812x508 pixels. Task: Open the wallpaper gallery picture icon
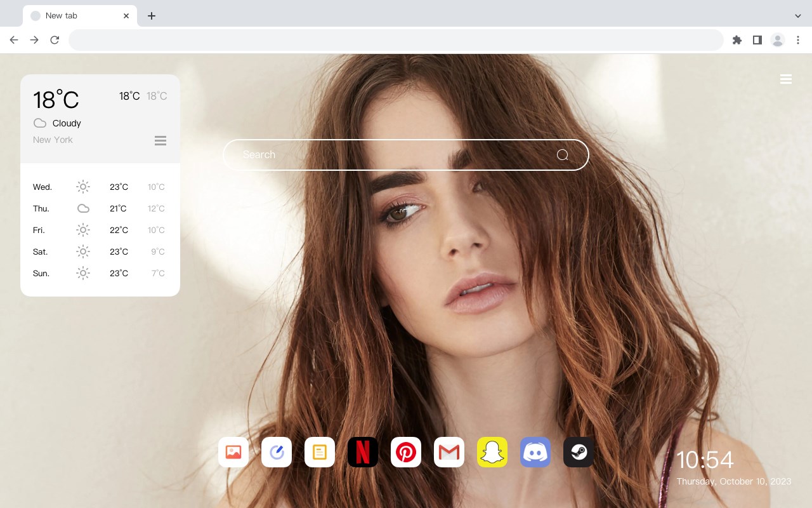click(233, 452)
